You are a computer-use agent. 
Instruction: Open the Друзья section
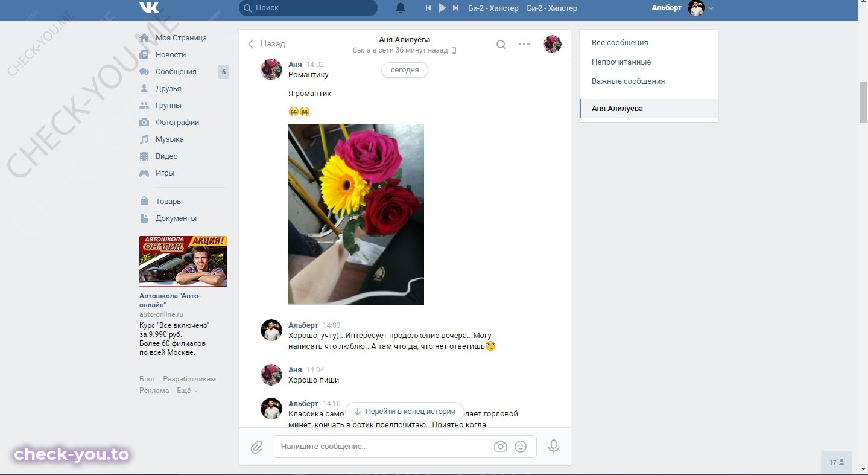click(168, 88)
